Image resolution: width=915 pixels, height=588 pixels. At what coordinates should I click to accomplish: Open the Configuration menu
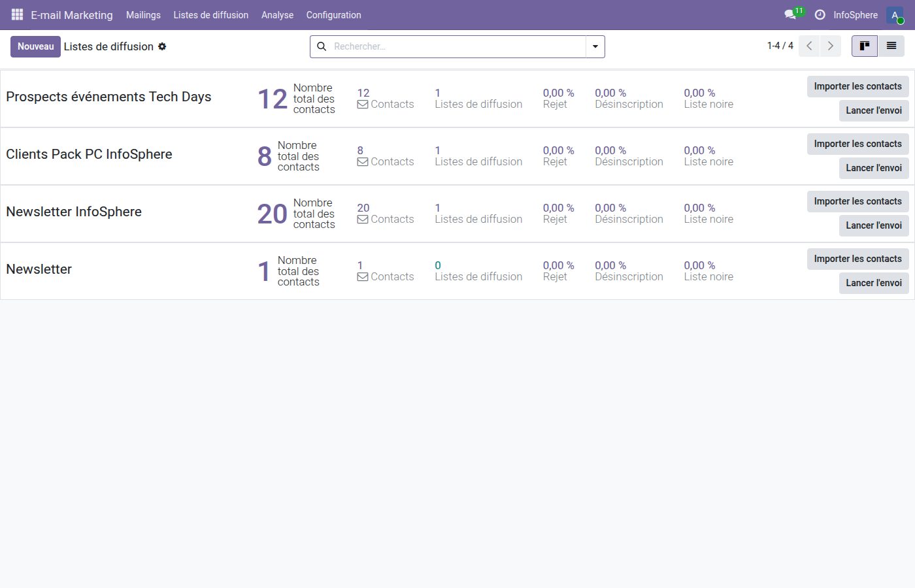coord(333,14)
